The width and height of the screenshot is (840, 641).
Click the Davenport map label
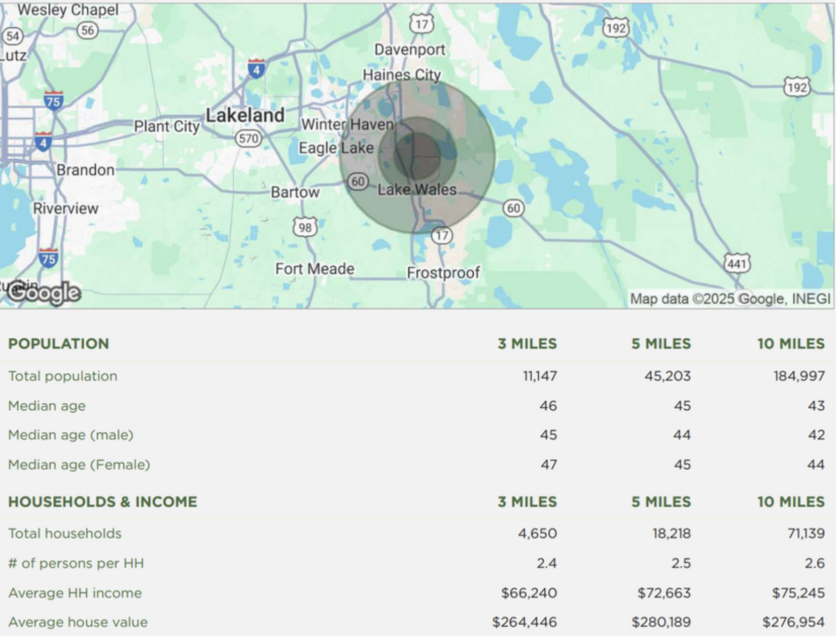tap(409, 50)
